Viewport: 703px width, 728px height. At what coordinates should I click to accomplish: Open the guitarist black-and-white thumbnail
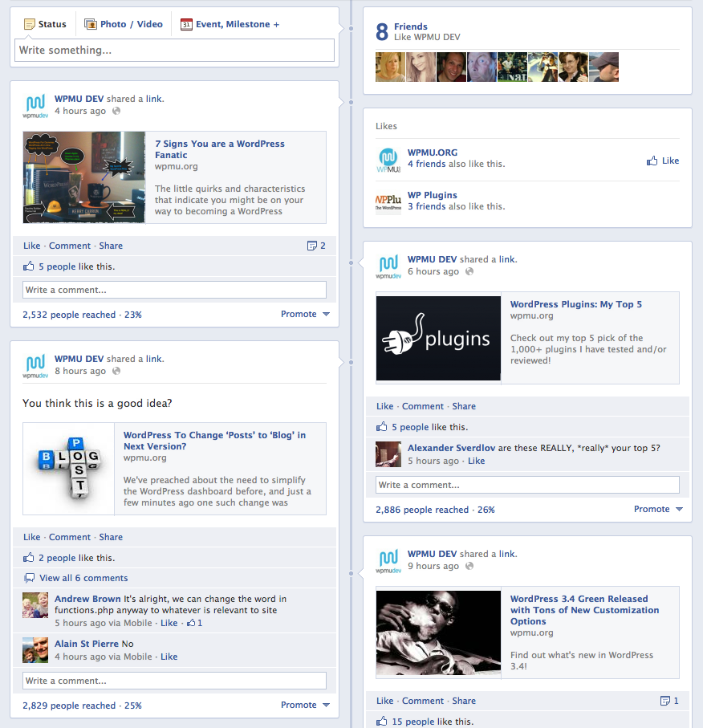click(x=438, y=632)
